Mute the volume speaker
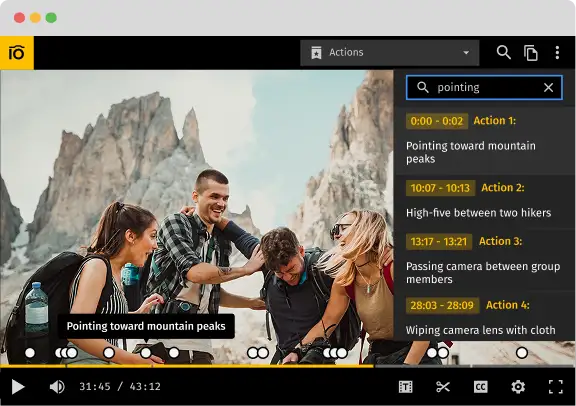This screenshot has width=576, height=406. (57, 387)
